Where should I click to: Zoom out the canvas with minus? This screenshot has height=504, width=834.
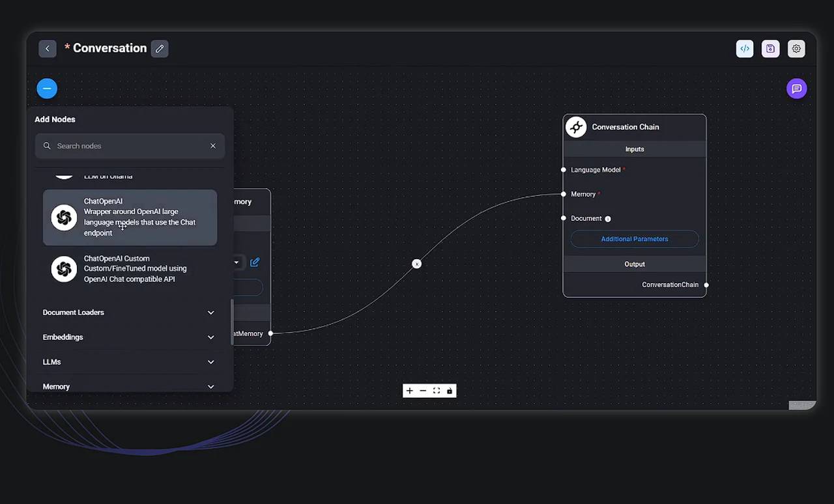pos(423,391)
